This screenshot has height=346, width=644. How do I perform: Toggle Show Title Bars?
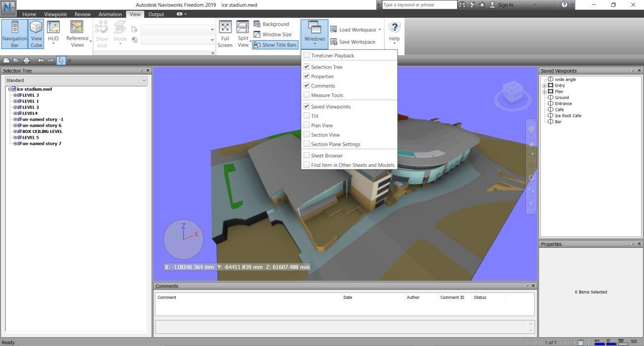(x=275, y=45)
